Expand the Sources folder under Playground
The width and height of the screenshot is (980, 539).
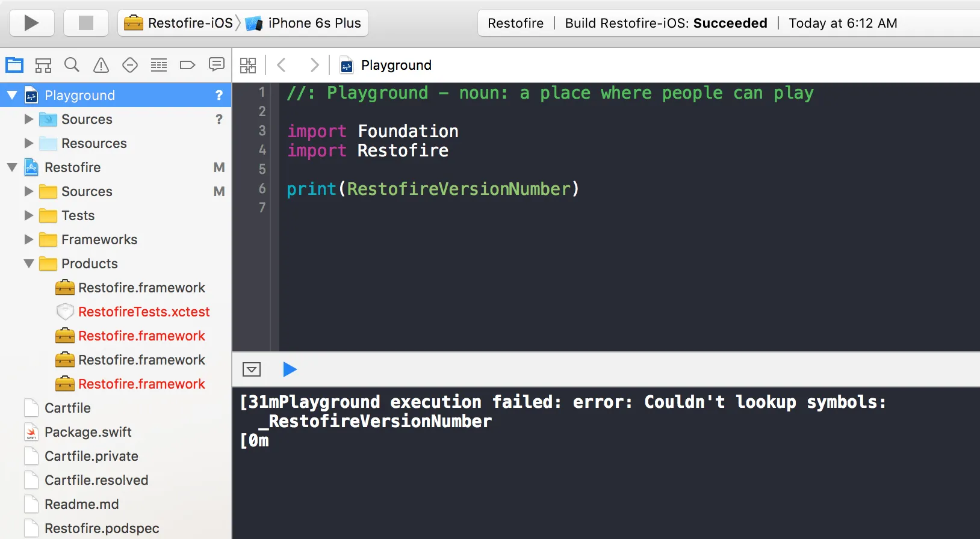tap(29, 119)
